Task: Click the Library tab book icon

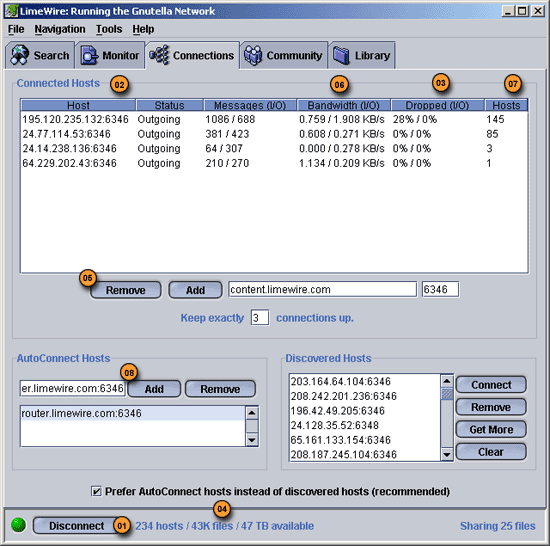Action: pos(341,55)
